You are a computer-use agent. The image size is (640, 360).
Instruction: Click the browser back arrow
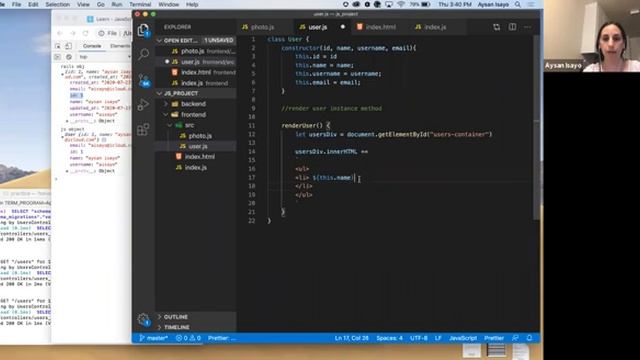click(x=60, y=33)
